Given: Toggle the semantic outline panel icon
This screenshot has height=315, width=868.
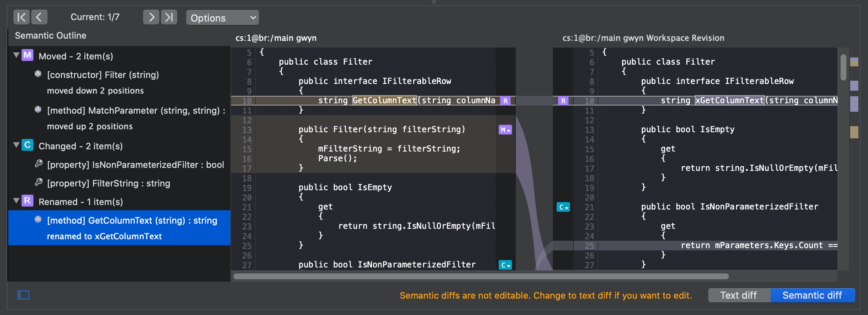Looking at the screenshot, I should pos(23,295).
